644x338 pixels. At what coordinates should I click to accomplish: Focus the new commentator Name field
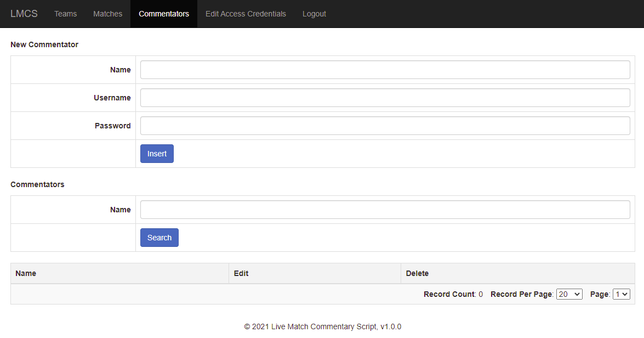385,70
